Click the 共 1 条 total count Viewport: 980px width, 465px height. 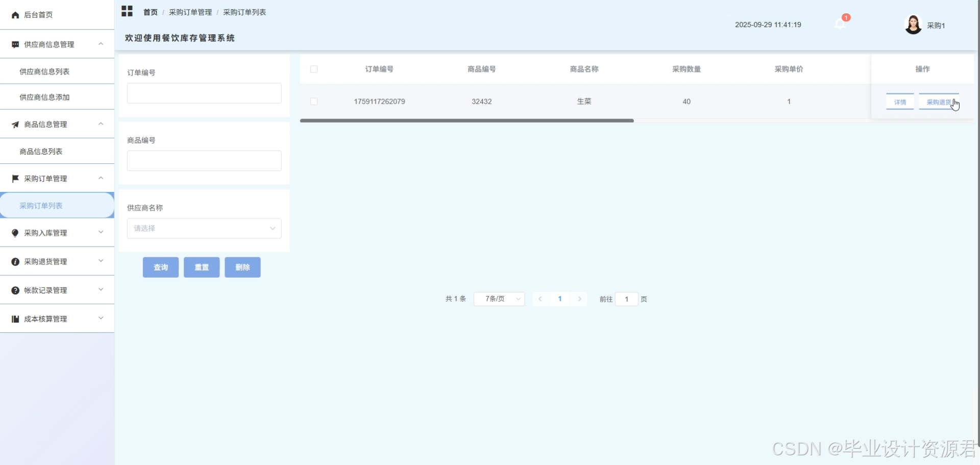tap(456, 299)
